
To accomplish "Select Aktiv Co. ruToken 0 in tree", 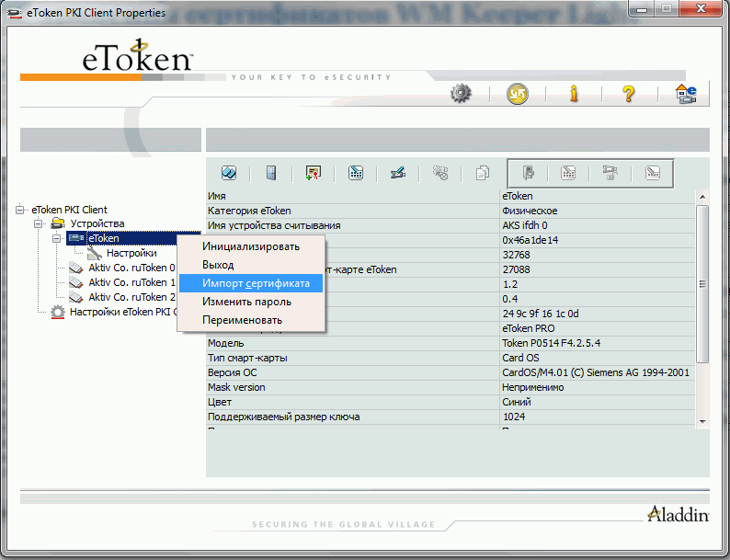I will click(x=131, y=268).
